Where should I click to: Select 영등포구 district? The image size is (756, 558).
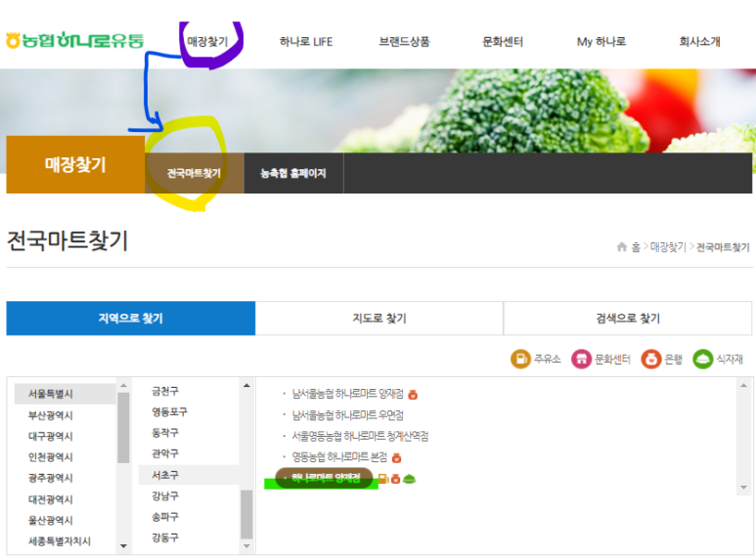[169, 411]
